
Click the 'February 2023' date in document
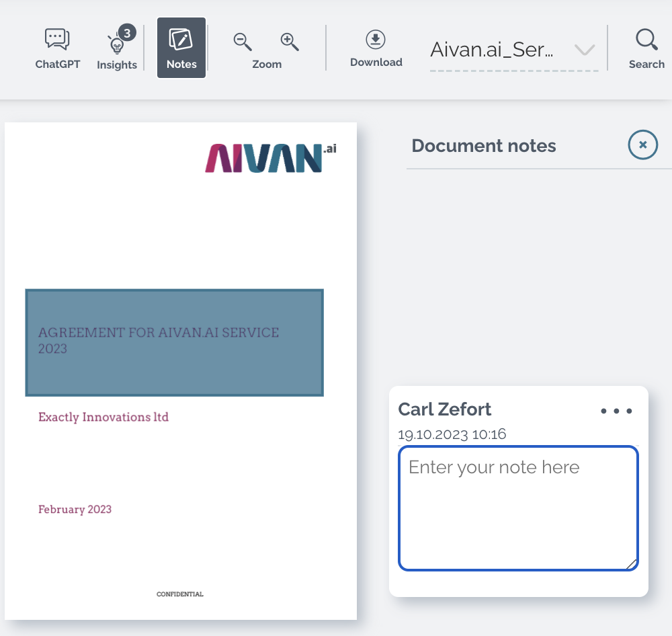tap(75, 509)
